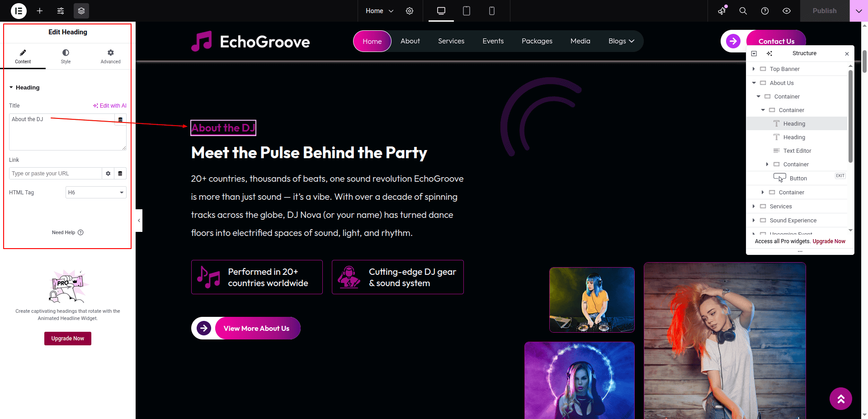Open the What's New rocket icon
This screenshot has height=419, width=868.
(x=722, y=11)
